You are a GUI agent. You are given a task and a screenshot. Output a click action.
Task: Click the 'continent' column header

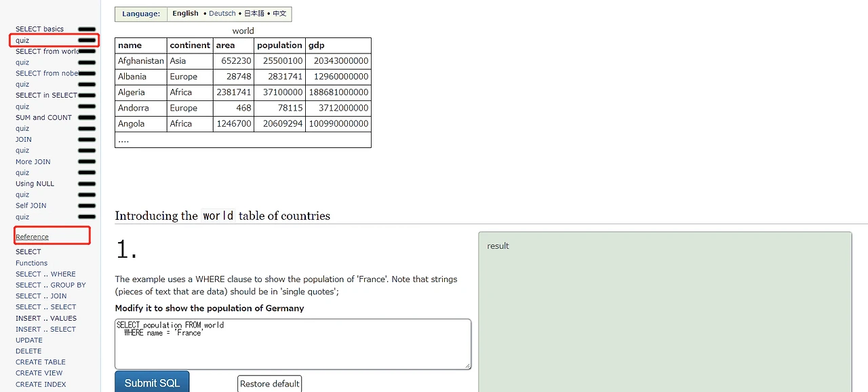click(190, 45)
